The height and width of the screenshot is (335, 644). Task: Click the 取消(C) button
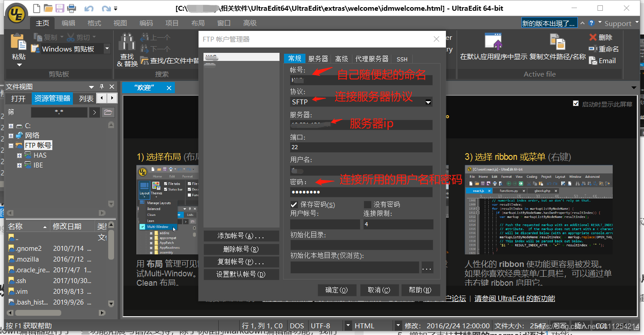pyautogui.click(x=379, y=290)
